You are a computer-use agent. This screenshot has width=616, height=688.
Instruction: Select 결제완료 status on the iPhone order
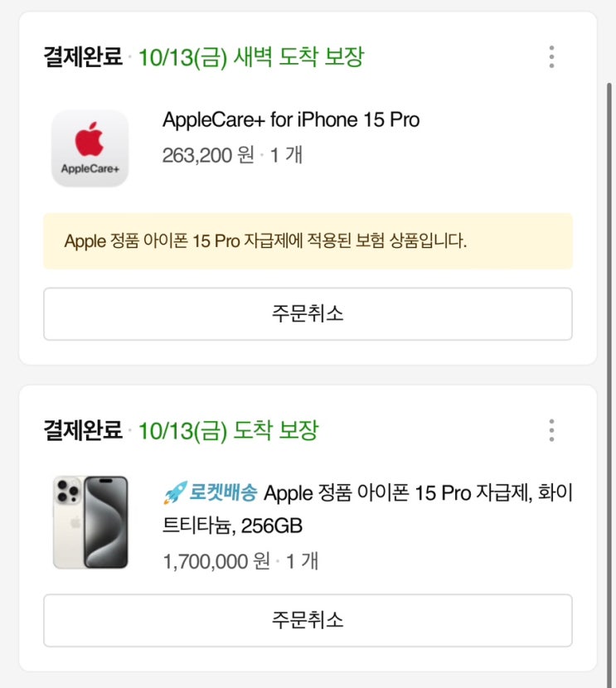pos(83,430)
